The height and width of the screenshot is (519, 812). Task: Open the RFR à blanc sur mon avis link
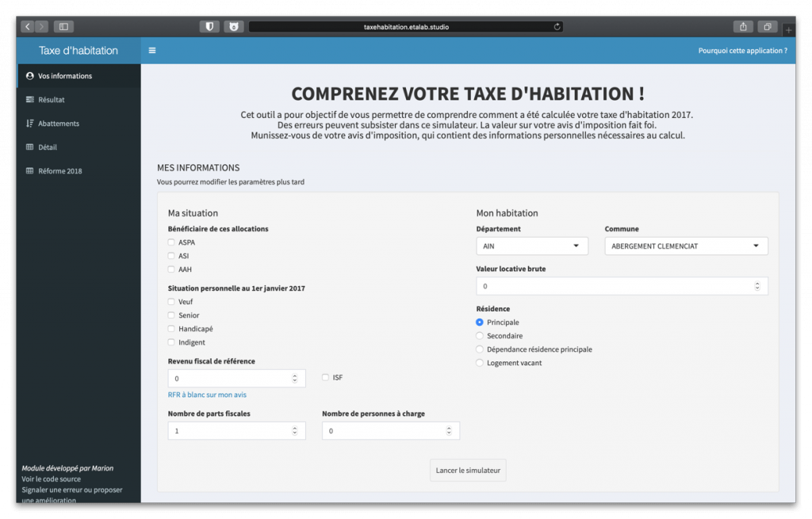(207, 395)
